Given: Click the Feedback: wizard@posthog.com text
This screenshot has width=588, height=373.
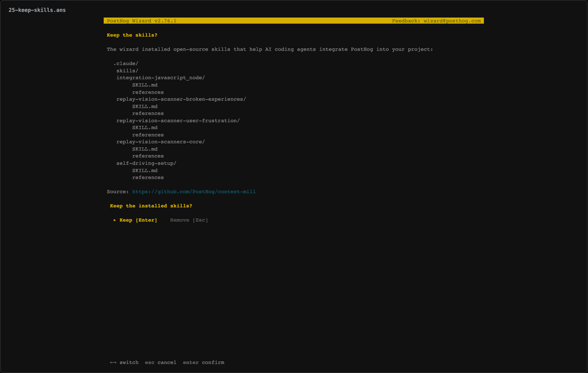Looking at the screenshot, I should [x=436, y=21].
